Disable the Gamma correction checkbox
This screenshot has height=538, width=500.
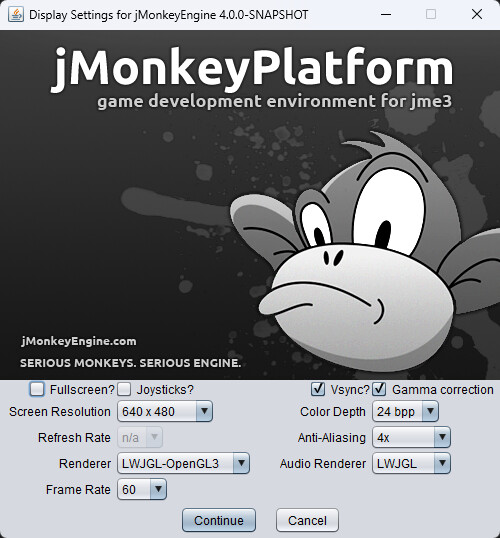point(379,389)
